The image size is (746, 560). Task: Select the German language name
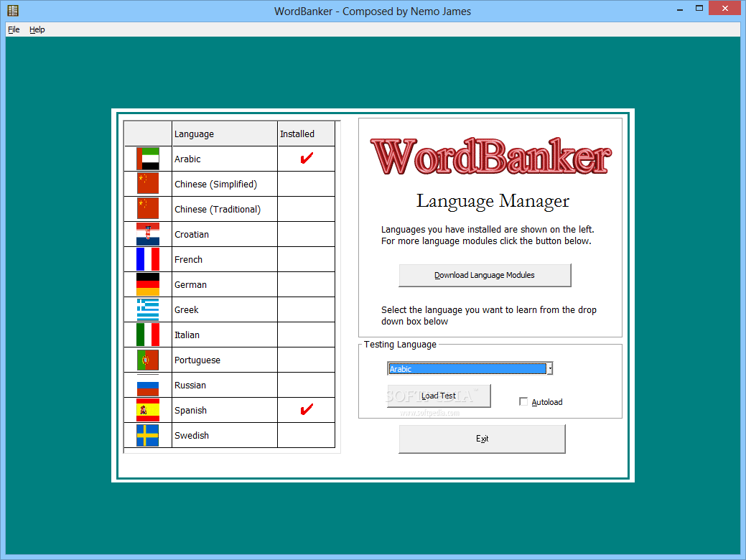point(190,285)
